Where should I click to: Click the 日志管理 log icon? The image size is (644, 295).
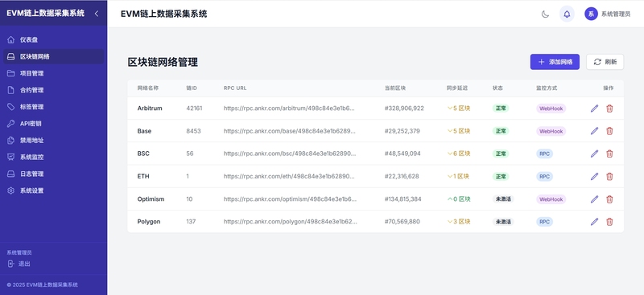11,174
